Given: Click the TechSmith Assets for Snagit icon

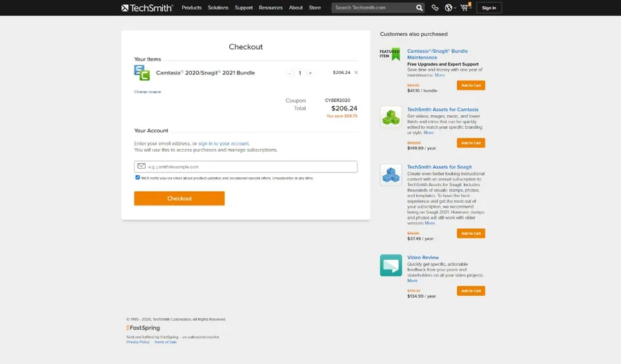Looking at the screenshot, I should (x=391, y=175).
